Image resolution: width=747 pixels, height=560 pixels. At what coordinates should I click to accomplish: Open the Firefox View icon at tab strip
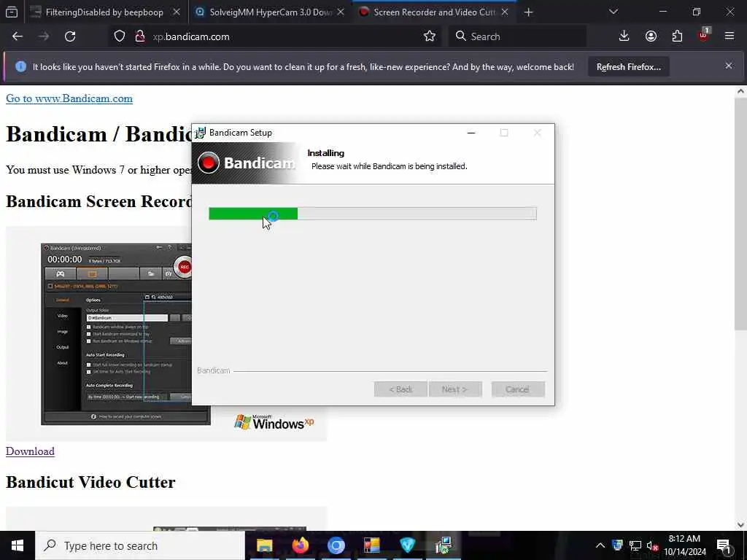[12, 12]
